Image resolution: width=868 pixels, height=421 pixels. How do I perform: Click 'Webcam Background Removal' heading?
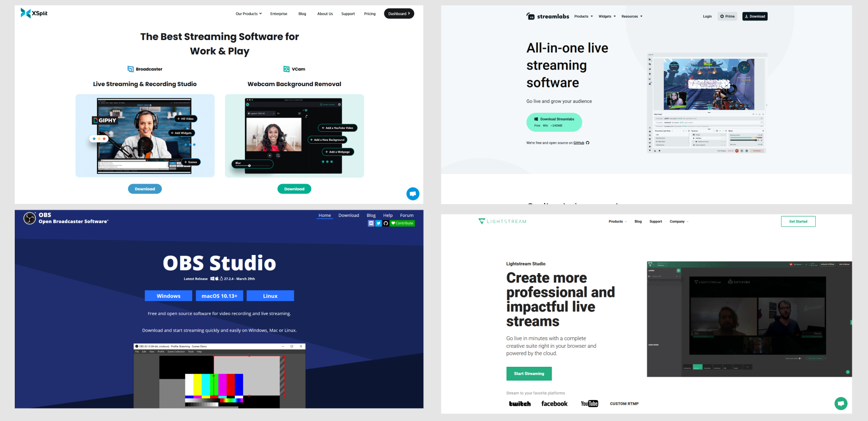click(294, 84)
